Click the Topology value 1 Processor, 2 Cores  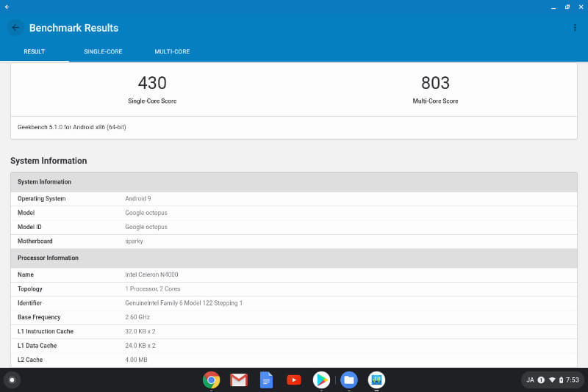pyautogui.click(x=153, y=288)
